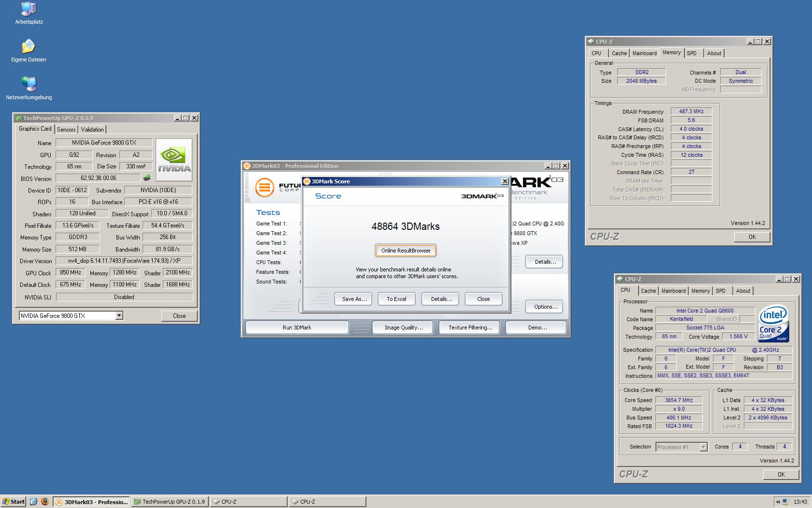Click the NVIDIA logo in GPU-Z
Image resolution: width=812 pixels, height=508 pixels.
click(174, 160)
